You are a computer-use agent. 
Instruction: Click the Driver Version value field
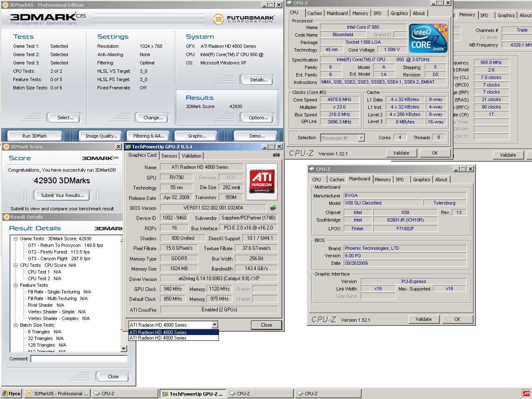219,279
